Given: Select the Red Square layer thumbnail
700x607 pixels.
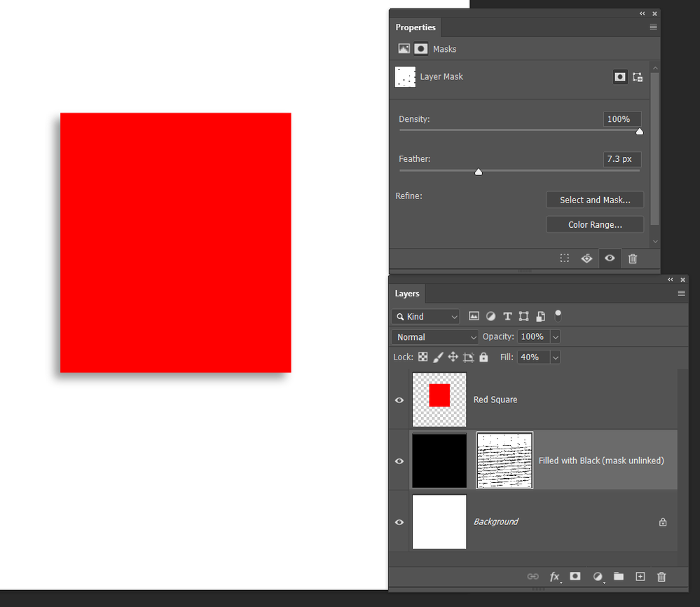Looking at the screenshot, I should (439, 400).
